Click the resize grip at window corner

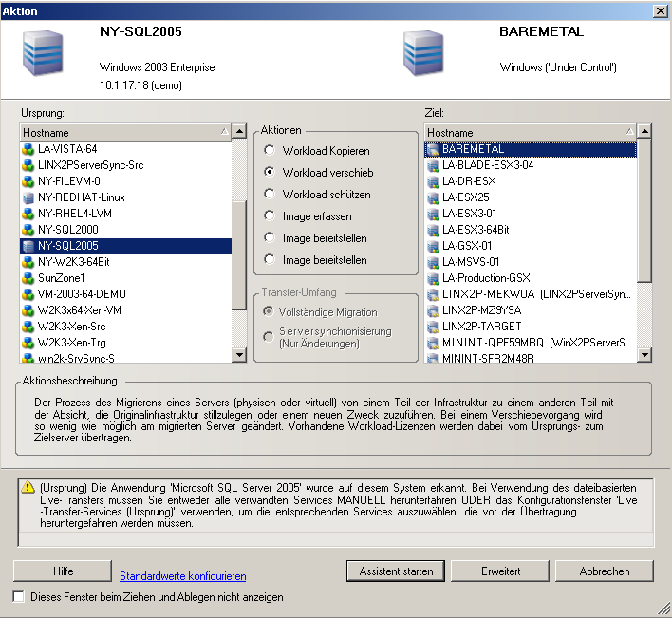(x=663, y=608)
